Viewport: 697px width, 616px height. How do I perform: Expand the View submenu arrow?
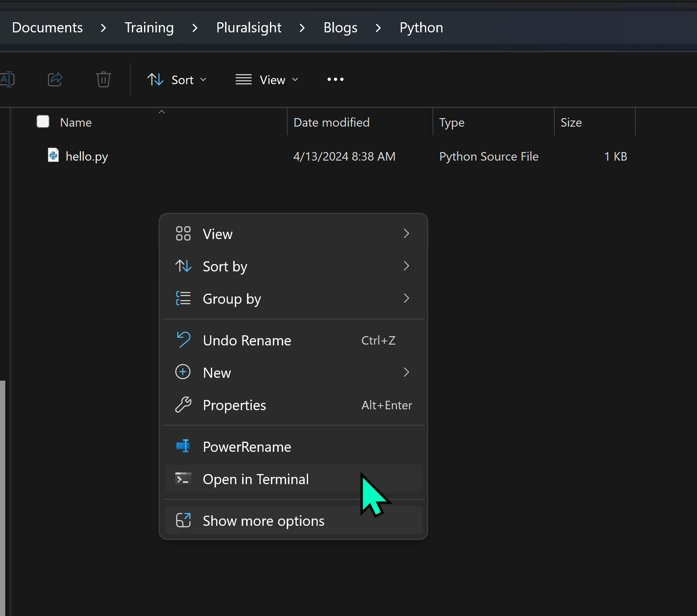tap(406, 233)
